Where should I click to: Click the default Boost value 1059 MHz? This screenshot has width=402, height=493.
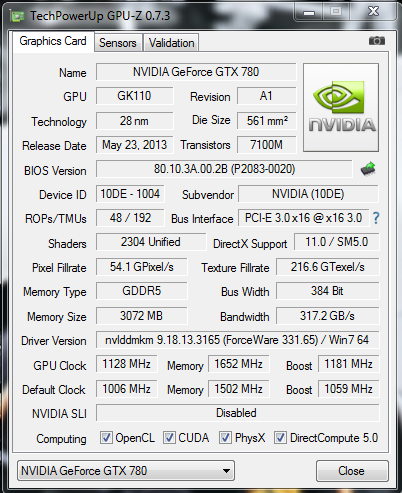click(348, 389)
